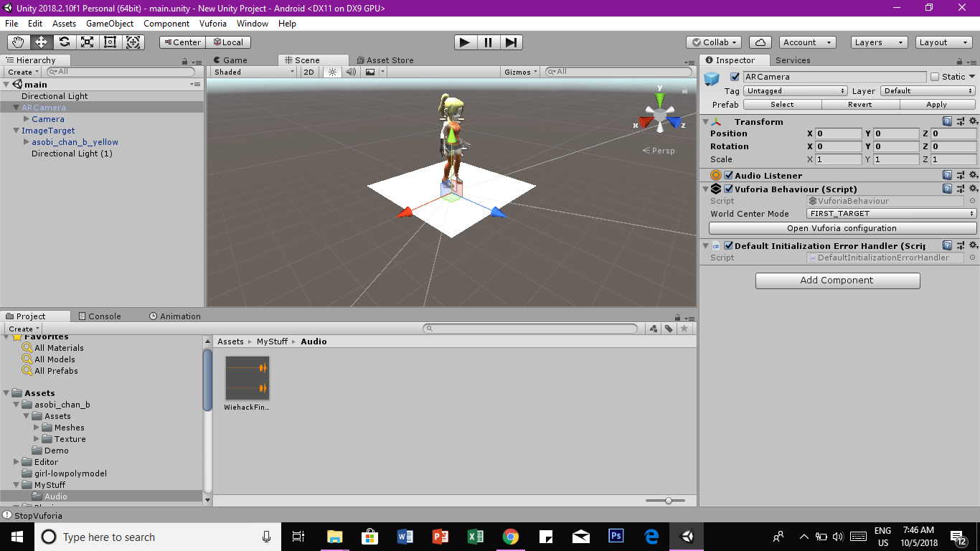This screenshot has height=551, width=980.
Task: Disable the Vuforia Behaviour script
Action: pyautogui.click(x=729, y=189)
